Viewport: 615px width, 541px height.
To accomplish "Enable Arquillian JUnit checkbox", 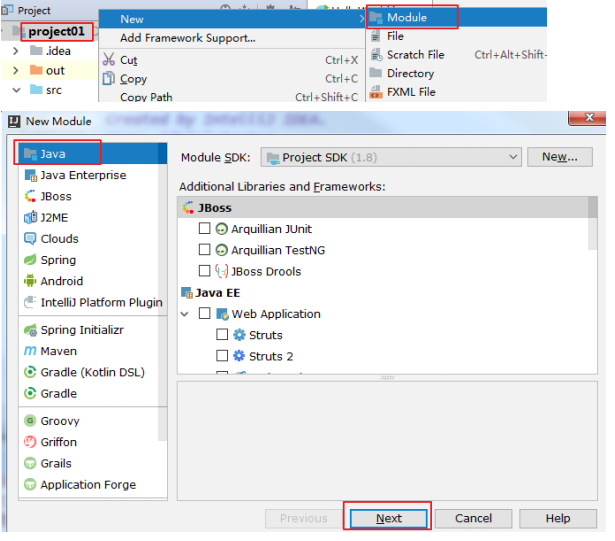I will [x=205, y=228].
